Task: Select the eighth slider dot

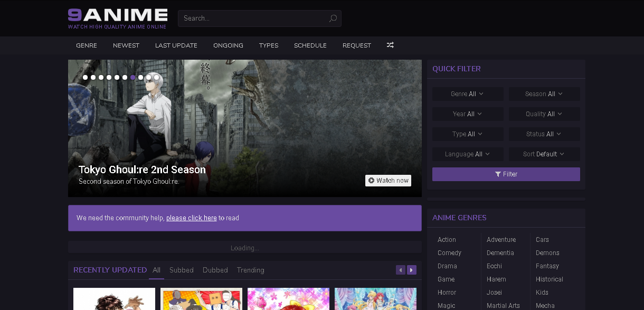Action: 140,77
